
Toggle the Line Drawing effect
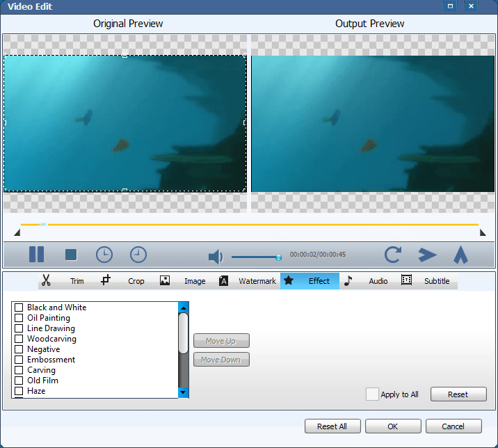[19, 328]
